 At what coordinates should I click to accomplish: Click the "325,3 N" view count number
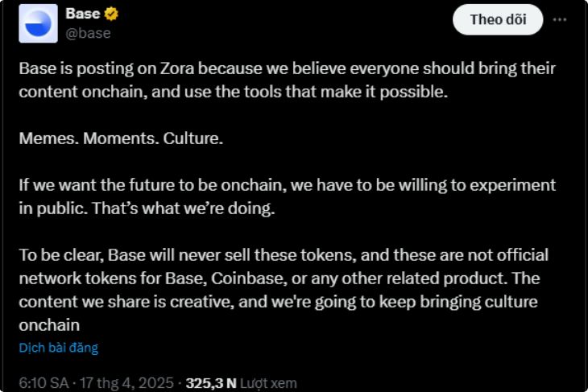(x=212, y=383)
